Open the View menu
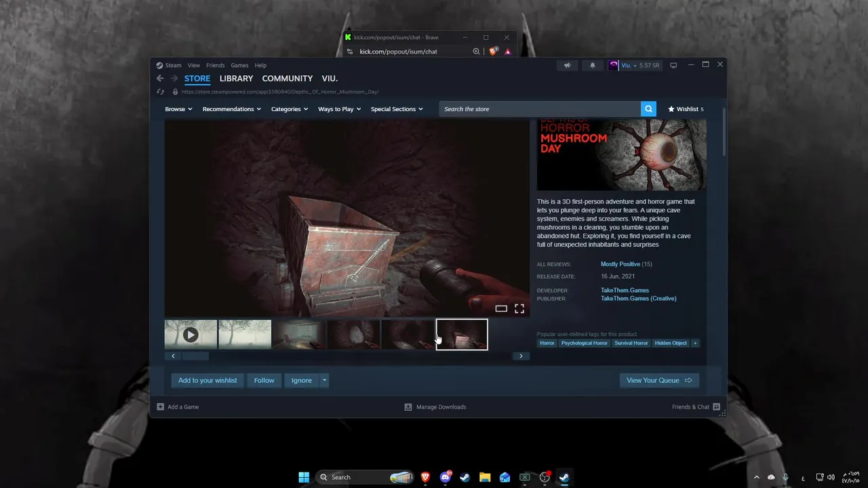The width and height of the screenshot is (868, 488). point(194,65)
